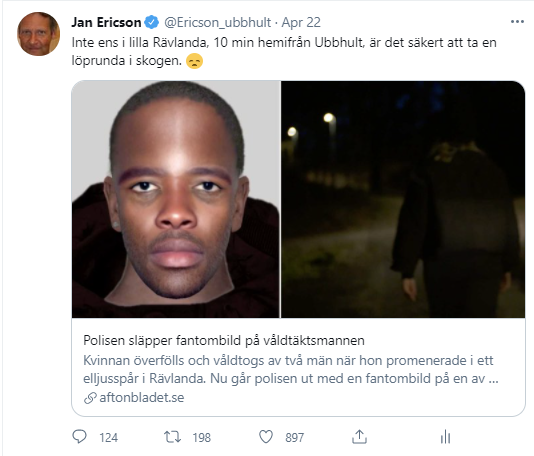Open Jan Ericson profile picture
Image resolution: width=534 pixels, height=456 pixels.
pos(38,34)
